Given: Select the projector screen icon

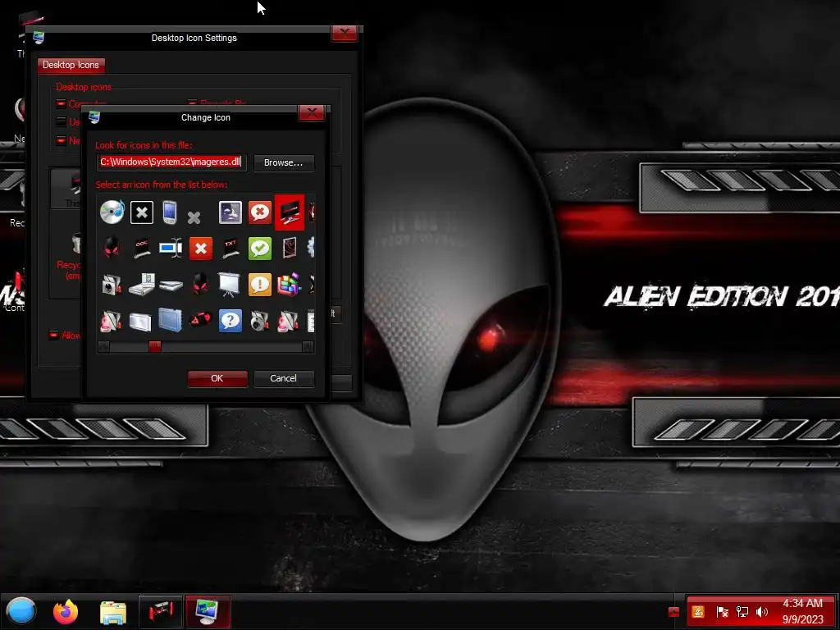Looking at the screenshot, I should click(x=230, y=285).
